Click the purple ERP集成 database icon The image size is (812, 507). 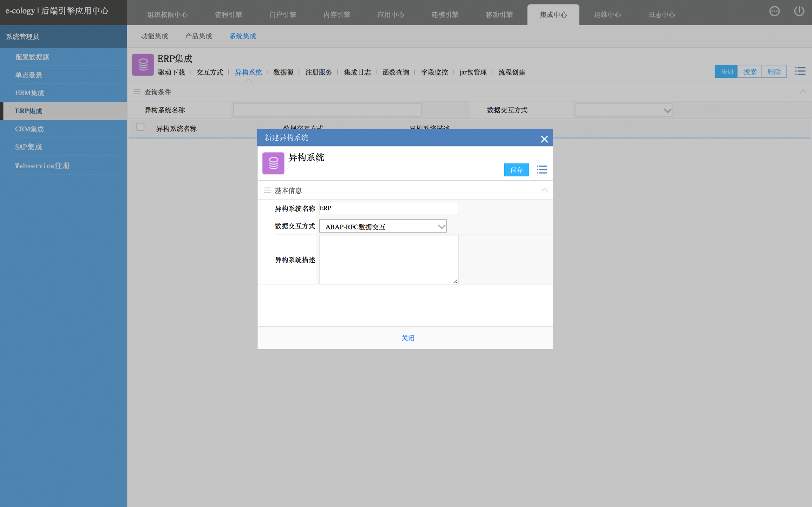coord(143,65)
